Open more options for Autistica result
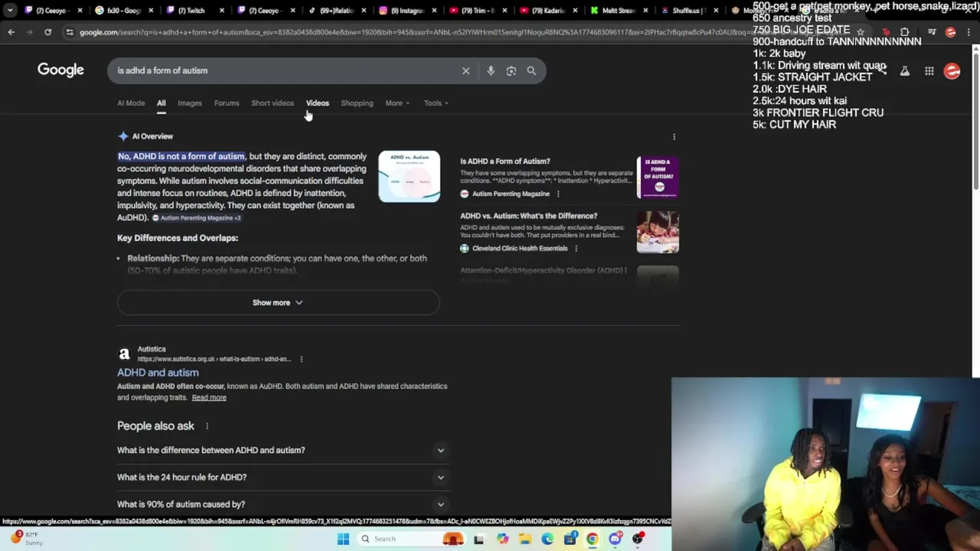 tap(301, 359)
